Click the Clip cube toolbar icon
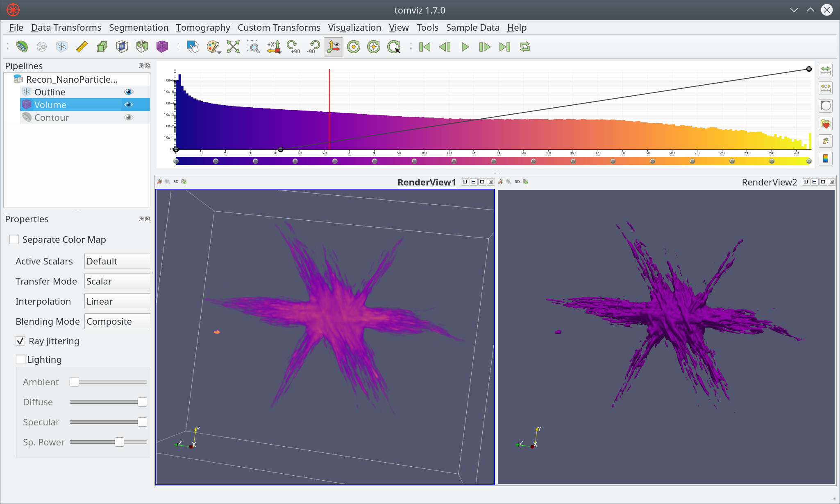This screenshot has width=840, height=504. point(142,47)
